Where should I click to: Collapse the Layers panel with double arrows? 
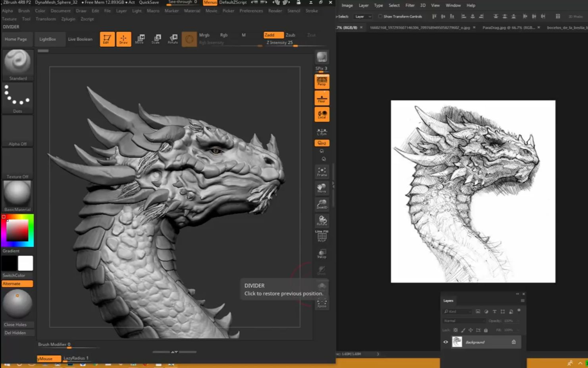517,294
